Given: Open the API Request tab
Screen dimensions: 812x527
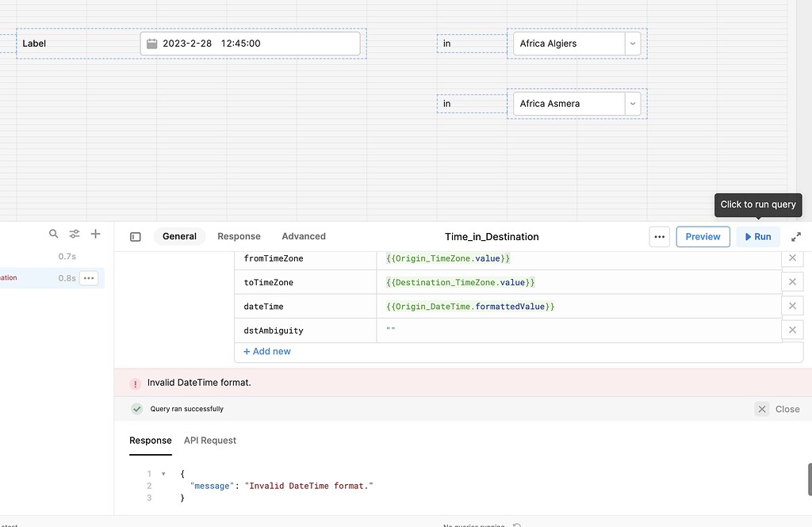Looking at the screenshot, I should [209, 441].
